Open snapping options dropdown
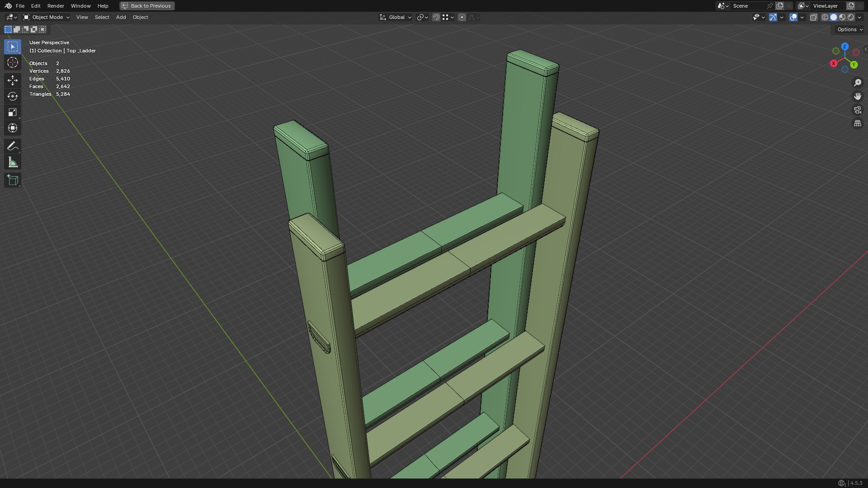 click(x=448, y=17)
